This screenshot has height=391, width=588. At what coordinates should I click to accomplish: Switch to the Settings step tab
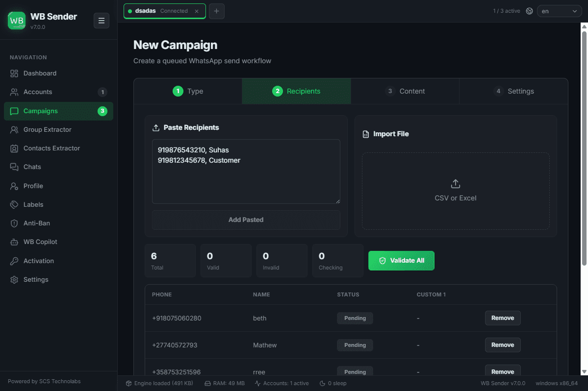[513, 92]
